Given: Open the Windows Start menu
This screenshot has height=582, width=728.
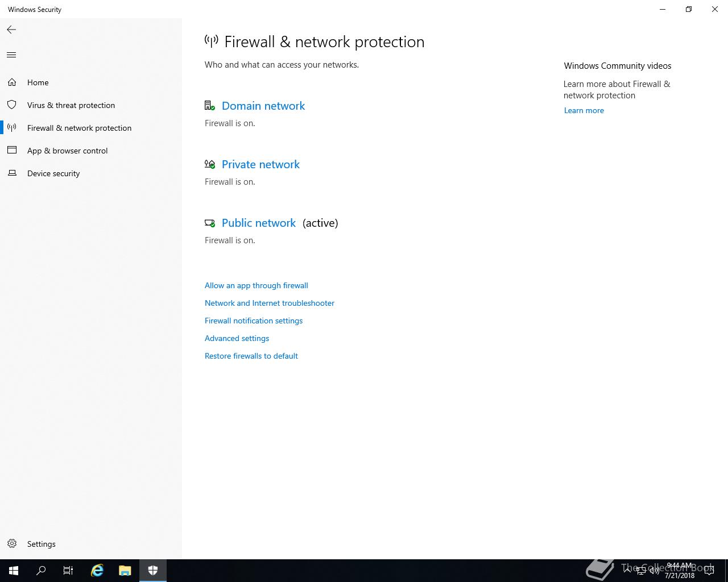Looking at the screenshot, I should pyautogui.click(x=14, y=571).
